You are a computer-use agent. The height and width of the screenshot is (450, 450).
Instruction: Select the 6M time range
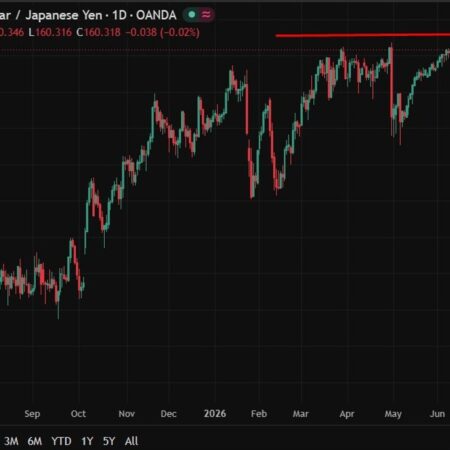35,441
